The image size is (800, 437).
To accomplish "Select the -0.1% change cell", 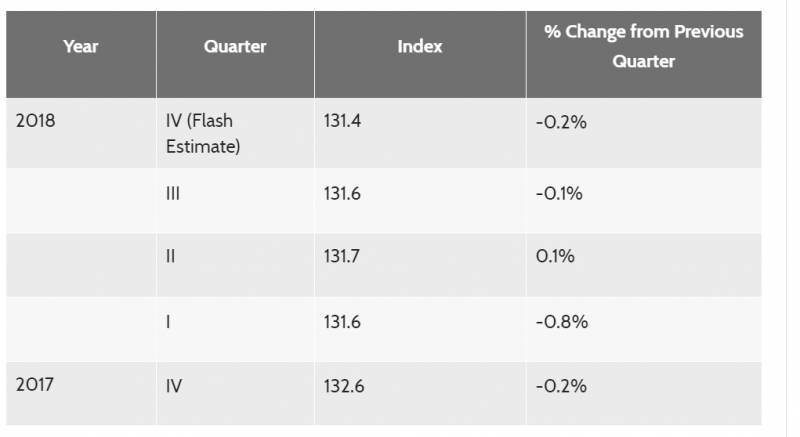I will tap(559, 192).
